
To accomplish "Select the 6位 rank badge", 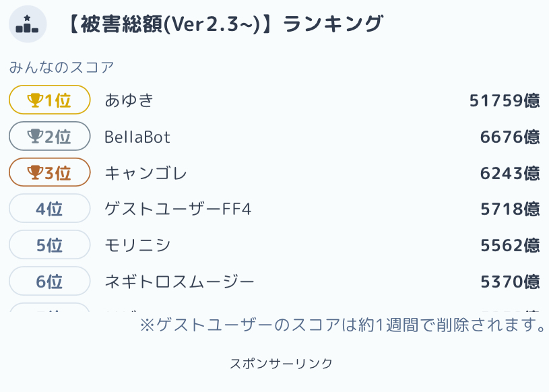I will coord(49,282).
